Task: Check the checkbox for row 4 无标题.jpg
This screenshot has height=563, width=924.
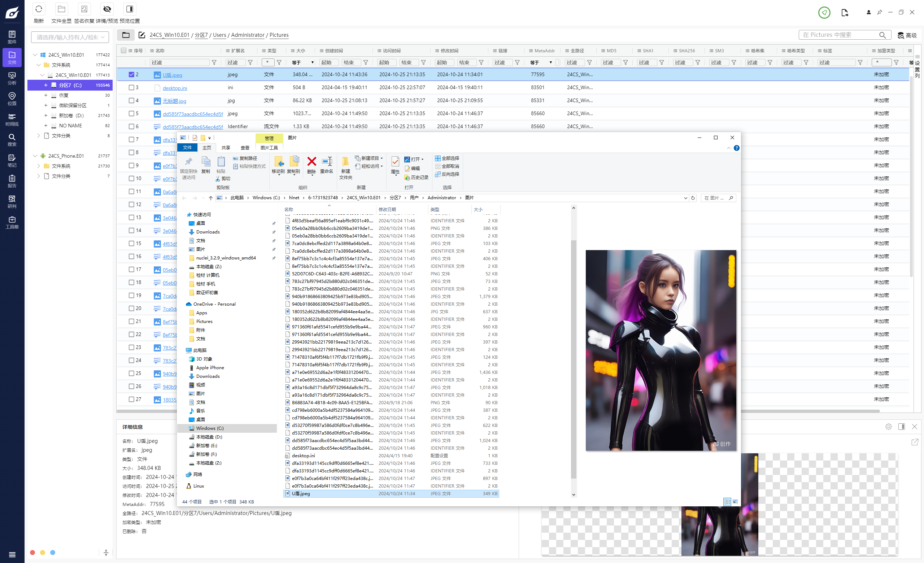Action: [x=131, y=100]
